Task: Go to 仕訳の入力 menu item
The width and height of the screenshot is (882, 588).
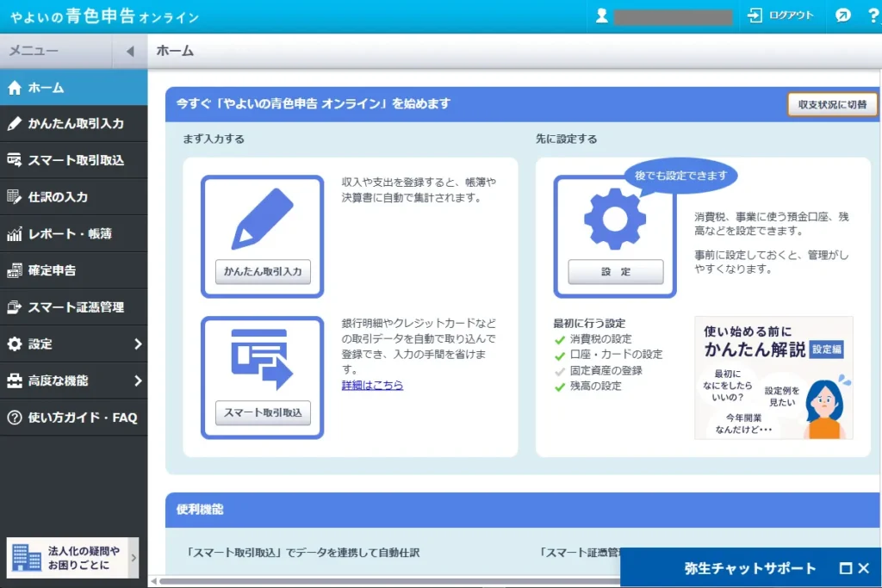Action: (x=74, y=197)
